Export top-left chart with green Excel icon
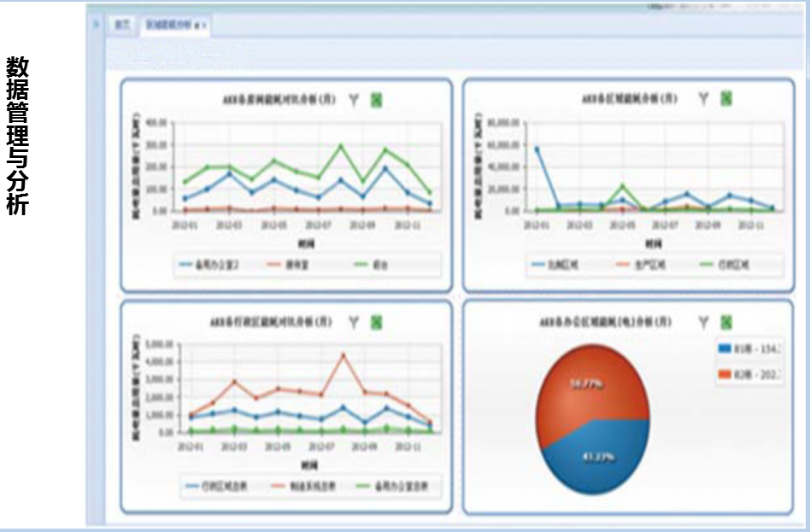Viewport: 810px width, 532px height. click(x=376, y=100)
